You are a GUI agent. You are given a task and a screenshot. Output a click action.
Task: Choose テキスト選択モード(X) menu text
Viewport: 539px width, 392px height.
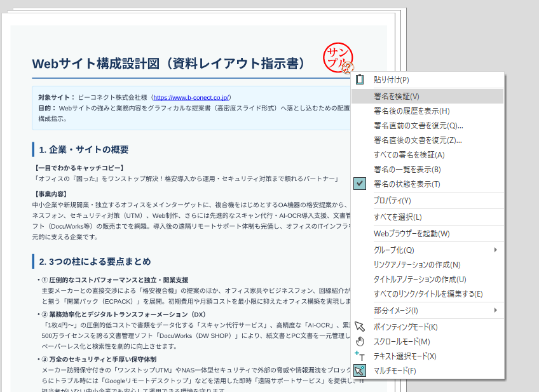click(405, 356)
